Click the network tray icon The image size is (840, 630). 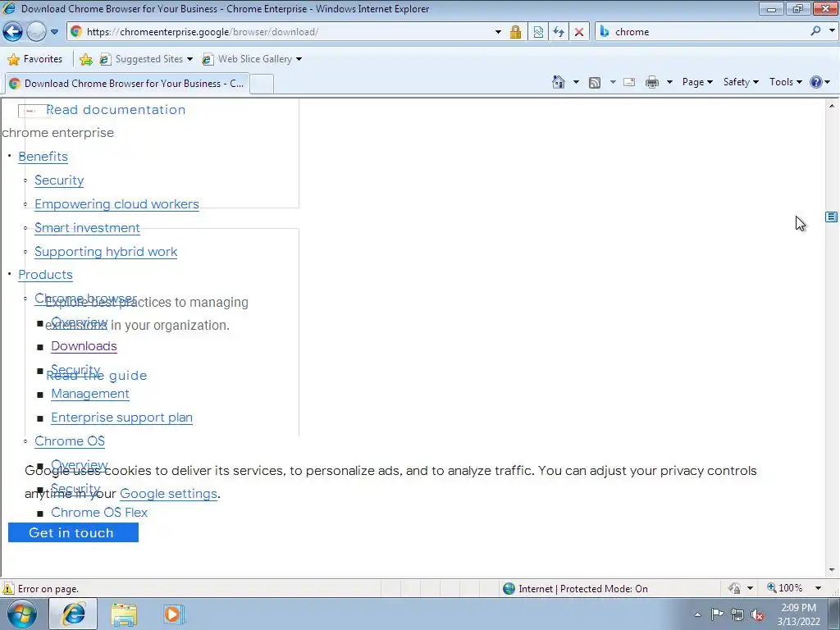pyautogui.click(x=737, y=614)
